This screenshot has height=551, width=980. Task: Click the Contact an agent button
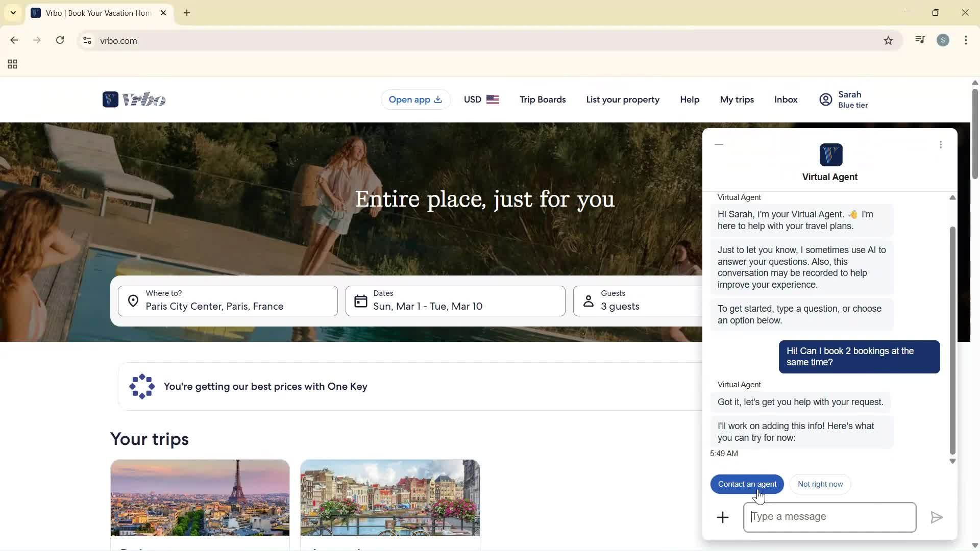(x=747, y=484)
